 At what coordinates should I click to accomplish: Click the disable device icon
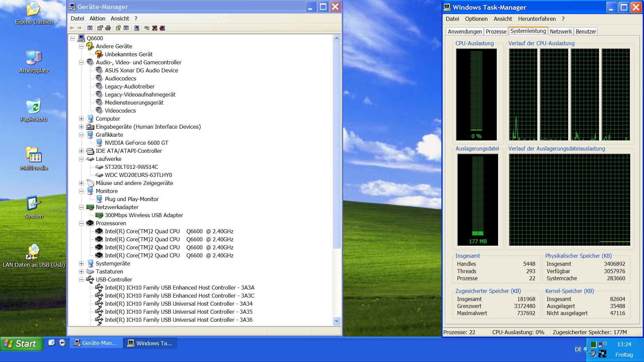point(162,28)
